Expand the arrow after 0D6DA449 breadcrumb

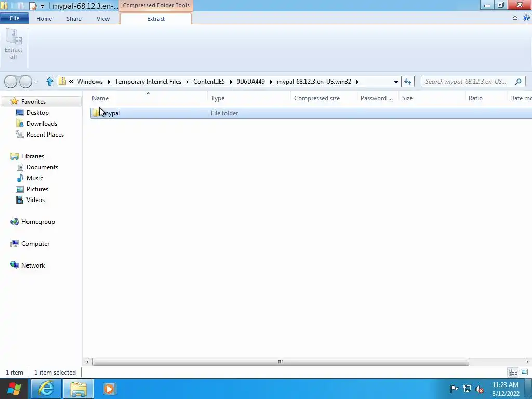pyautogui.click(x=271, y=82)
